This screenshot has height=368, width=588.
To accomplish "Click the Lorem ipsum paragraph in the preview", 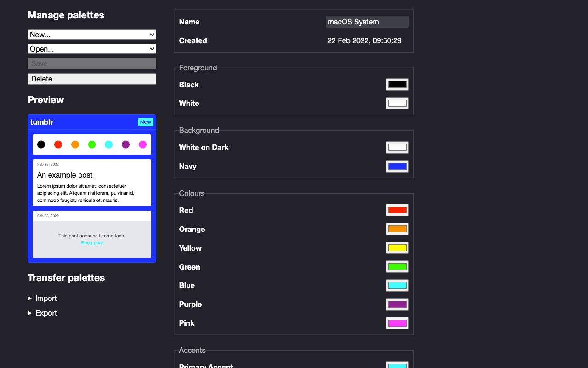I will pyautogui.click(x=86, y=193).
